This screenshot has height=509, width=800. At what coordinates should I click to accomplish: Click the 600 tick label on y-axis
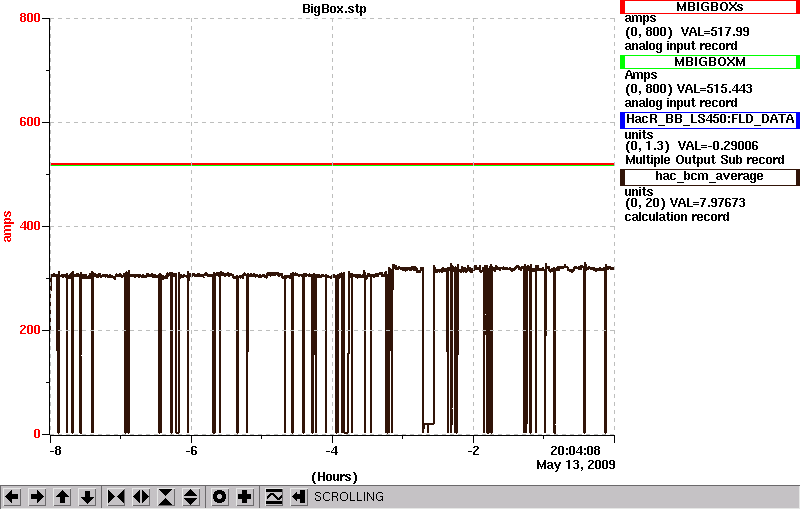[x=30, y=122]
